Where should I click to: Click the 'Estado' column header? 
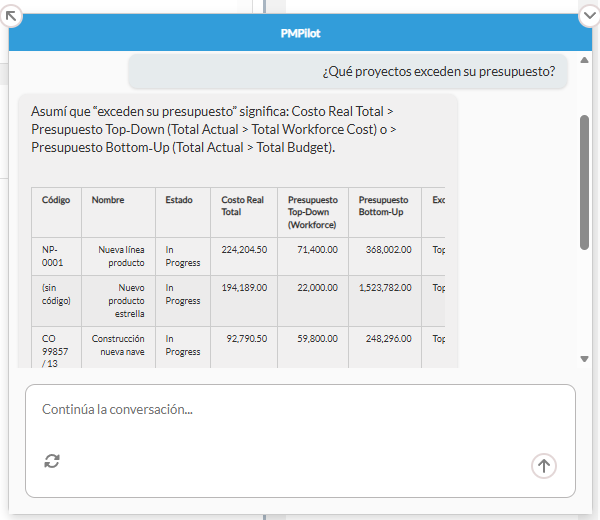180,200
